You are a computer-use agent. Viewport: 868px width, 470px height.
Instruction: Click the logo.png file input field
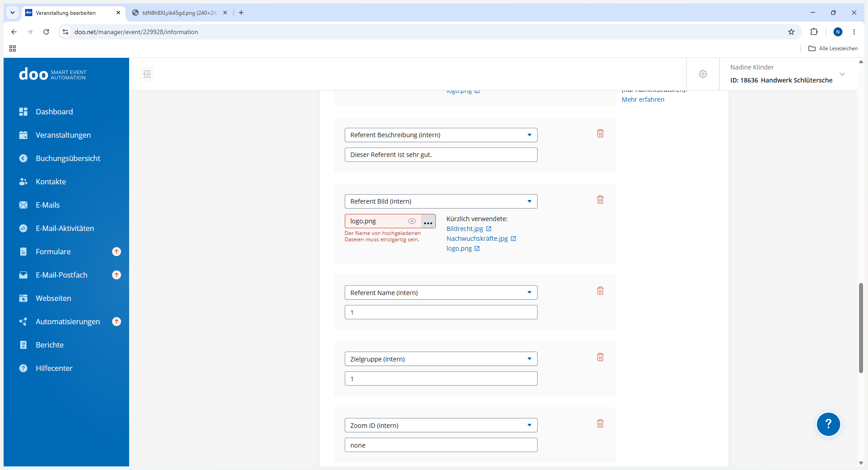tap(382, 221)
